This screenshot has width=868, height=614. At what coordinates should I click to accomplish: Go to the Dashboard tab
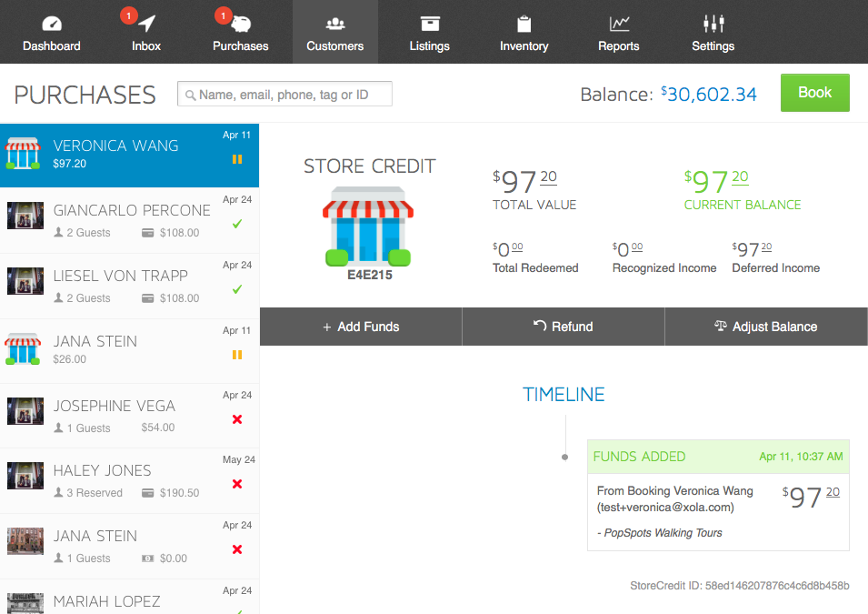click(x=52, y=32)
